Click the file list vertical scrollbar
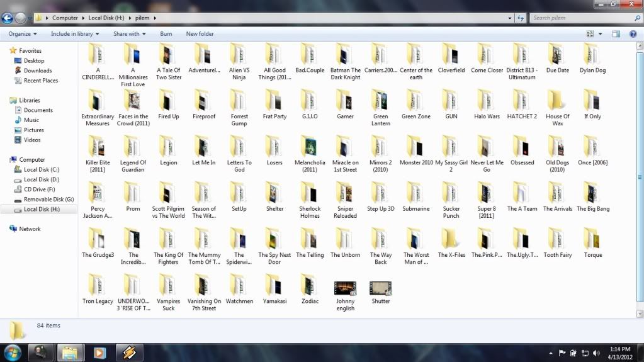The image size is (644, 362). (x=640, y=177)
